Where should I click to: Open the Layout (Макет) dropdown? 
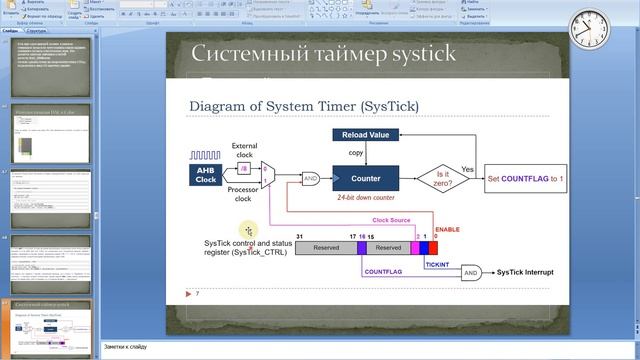coord(94,2)
